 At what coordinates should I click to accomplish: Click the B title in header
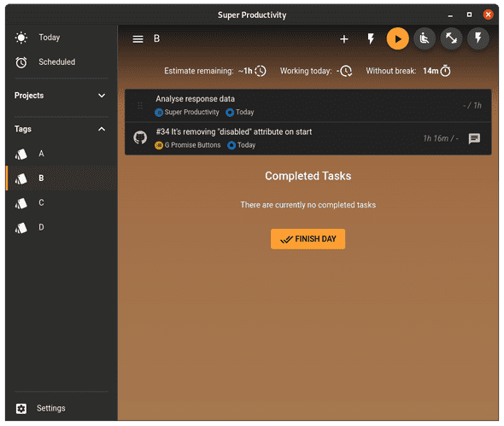pos(156,38)
